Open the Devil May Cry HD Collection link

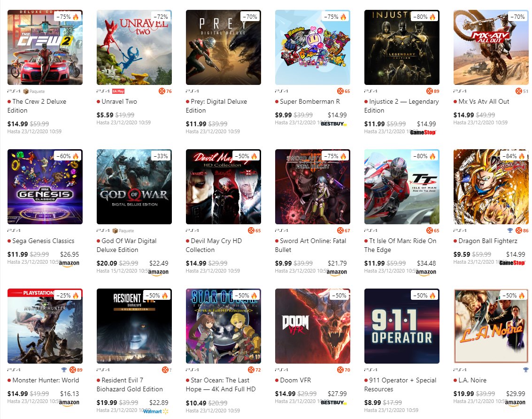pos(214,245)
